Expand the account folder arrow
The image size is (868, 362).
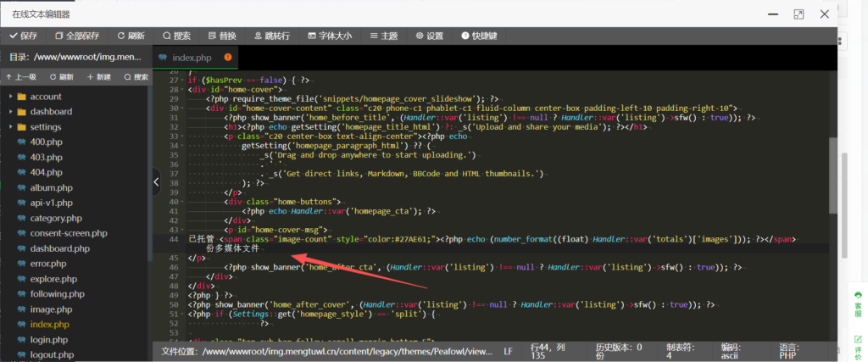[x=10, y=97]
